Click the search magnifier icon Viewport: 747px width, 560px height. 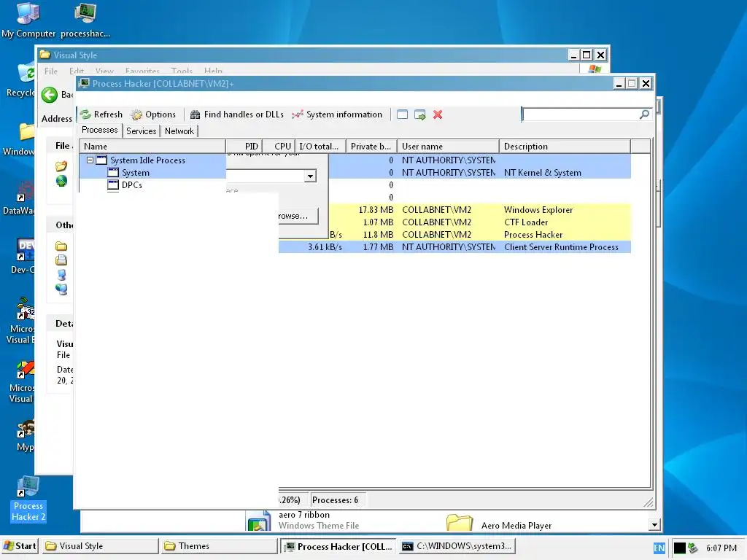tap(644, 114)
